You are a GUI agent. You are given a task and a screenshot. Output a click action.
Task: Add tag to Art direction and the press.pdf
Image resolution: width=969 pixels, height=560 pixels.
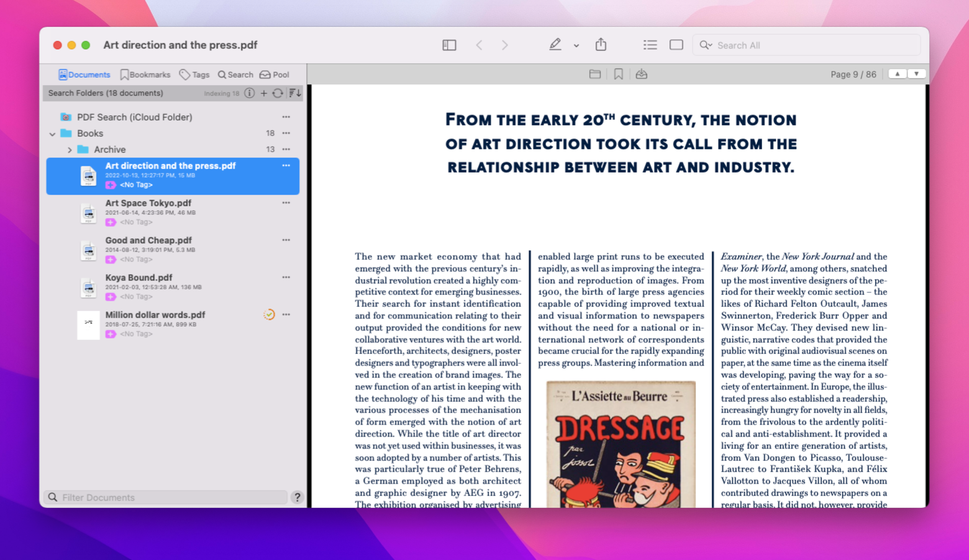(x=111, y=185)
